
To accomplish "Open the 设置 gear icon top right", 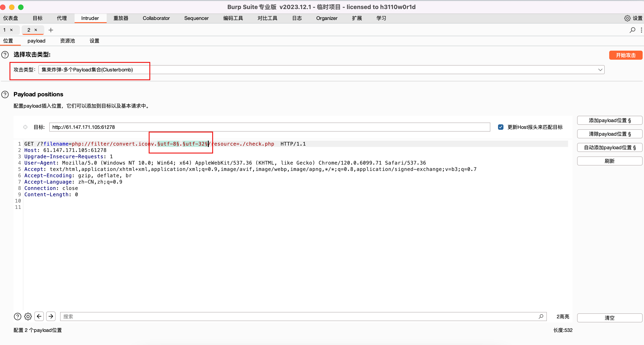I will [x=628, y=18].
